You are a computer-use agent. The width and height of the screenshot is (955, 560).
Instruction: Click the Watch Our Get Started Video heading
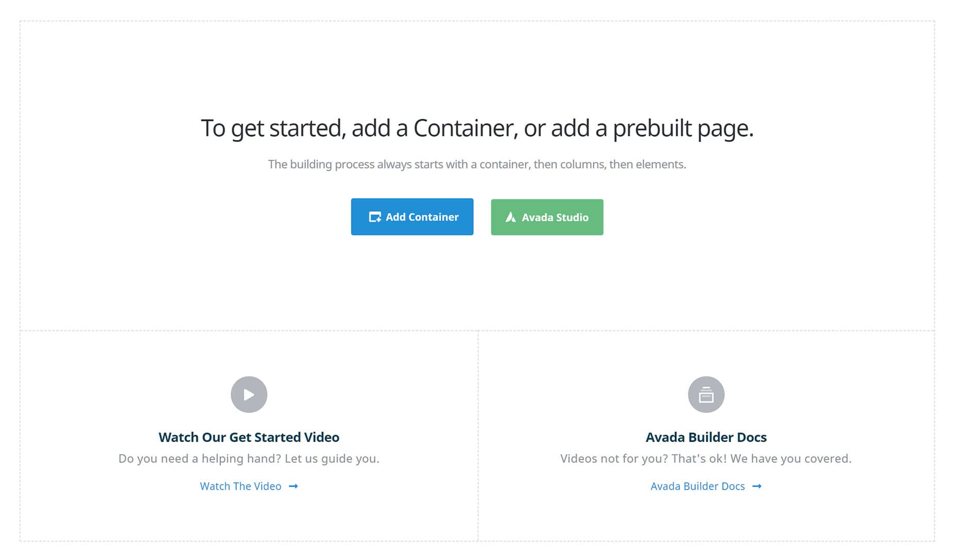pyautogui.click(x=249, y=437)
